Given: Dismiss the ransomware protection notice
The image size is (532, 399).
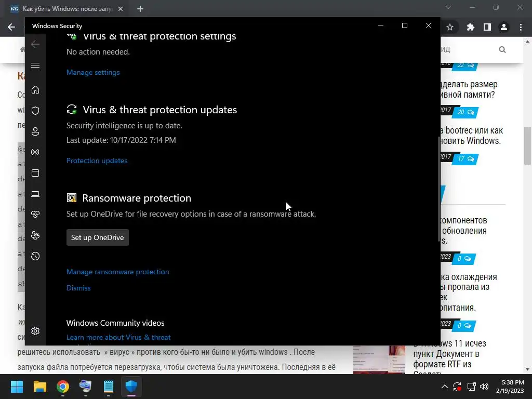Looking at the screenshot, I should (78, 288).
